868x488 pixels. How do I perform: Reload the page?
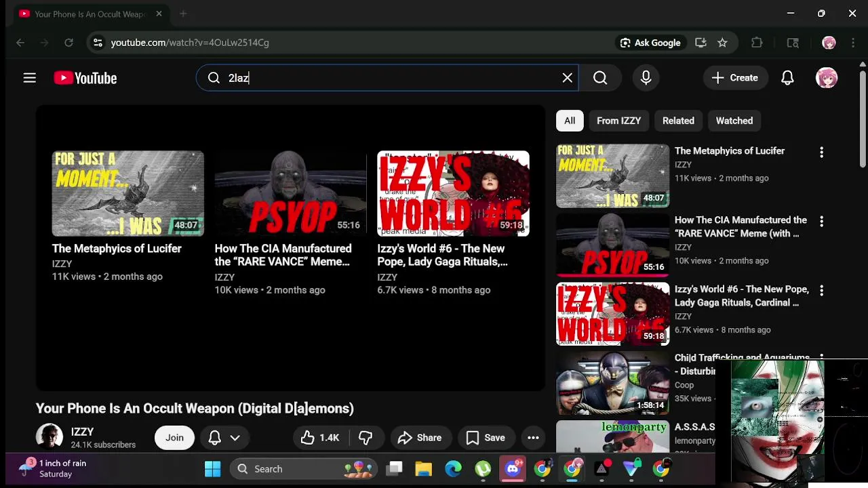pyautogui.click(x=68, y=43)
